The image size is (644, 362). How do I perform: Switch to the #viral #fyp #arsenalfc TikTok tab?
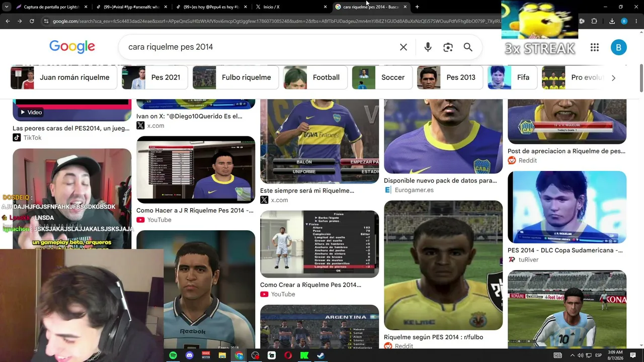(132, 7)
